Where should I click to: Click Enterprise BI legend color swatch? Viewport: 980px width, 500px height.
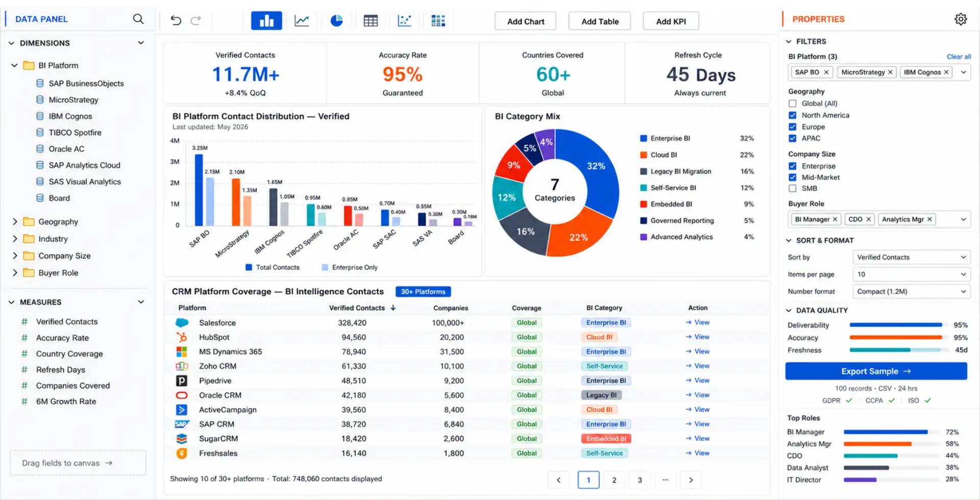[643, 138]
